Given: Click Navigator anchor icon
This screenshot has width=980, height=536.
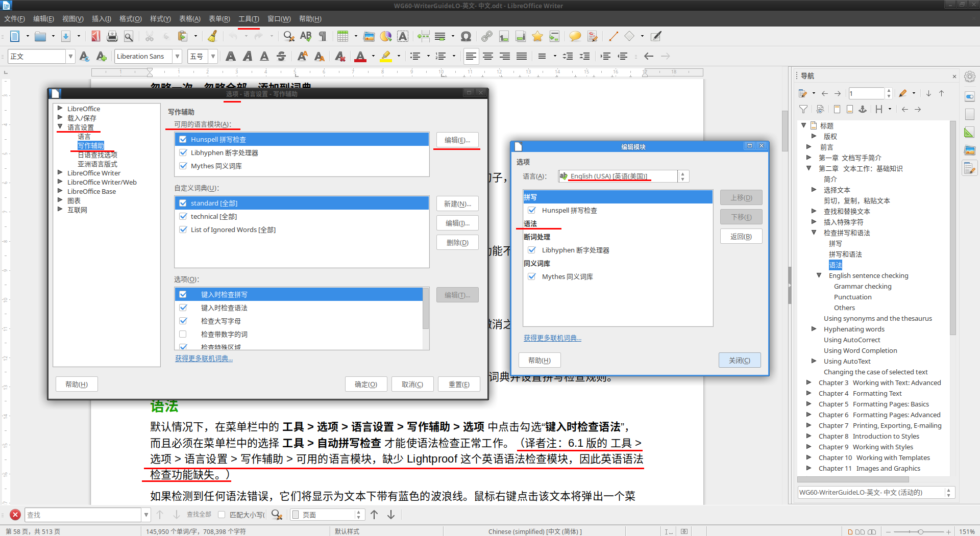Looking at the screenshot, I should point(863,109).
